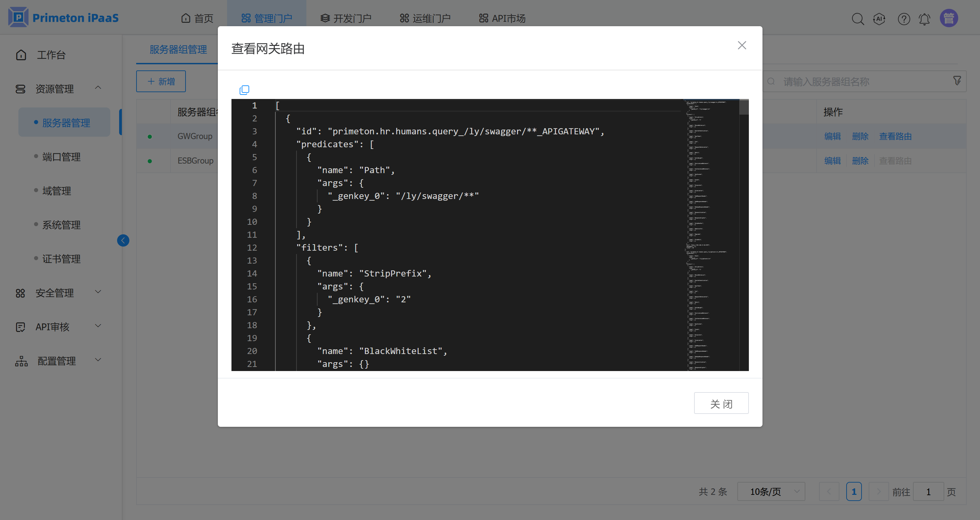Open the AI assistant icon

pyautogui.click(x=879, y=18)
